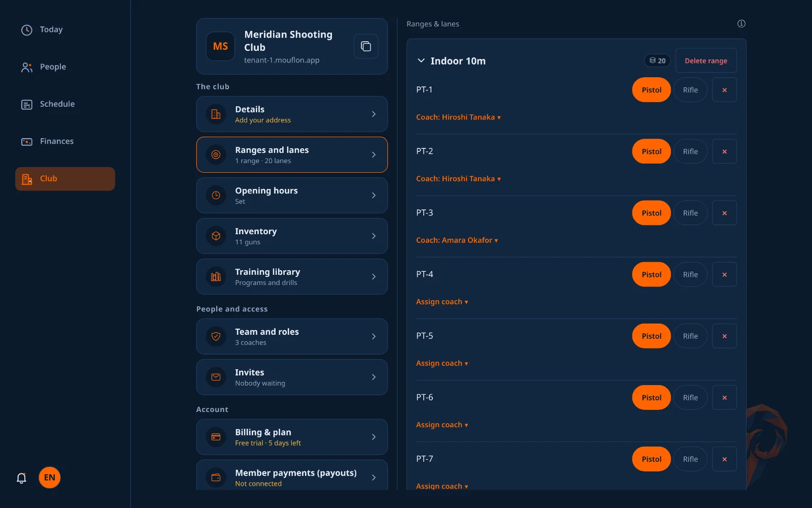
Task: Open the Billing & plan card
Action: tap(292, 437)
